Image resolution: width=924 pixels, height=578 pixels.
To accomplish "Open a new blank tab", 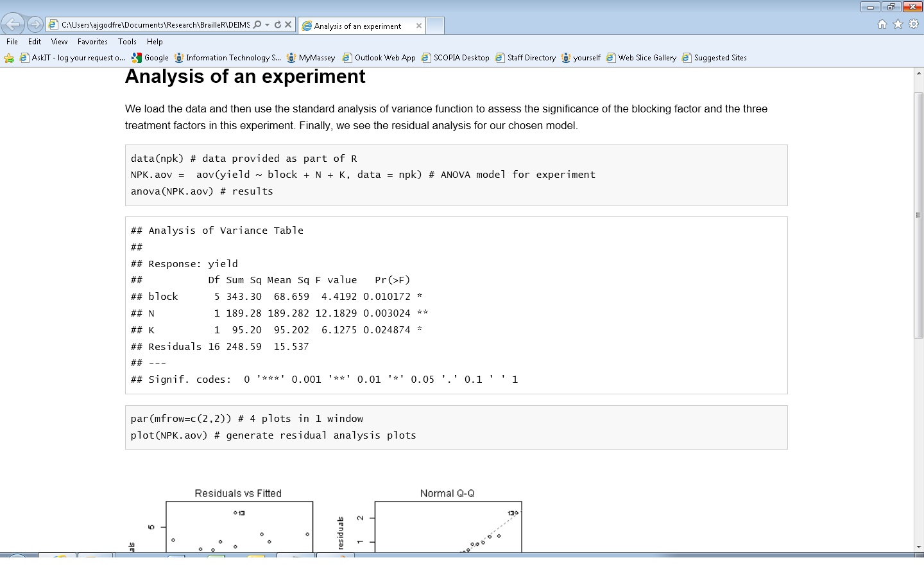I will 435,26.
